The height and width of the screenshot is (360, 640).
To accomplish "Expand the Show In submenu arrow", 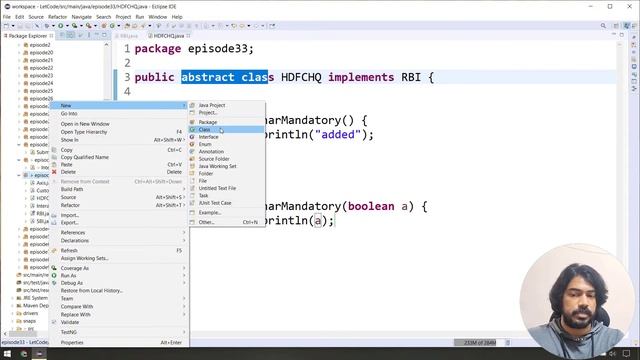I will (x=184, y=140).
